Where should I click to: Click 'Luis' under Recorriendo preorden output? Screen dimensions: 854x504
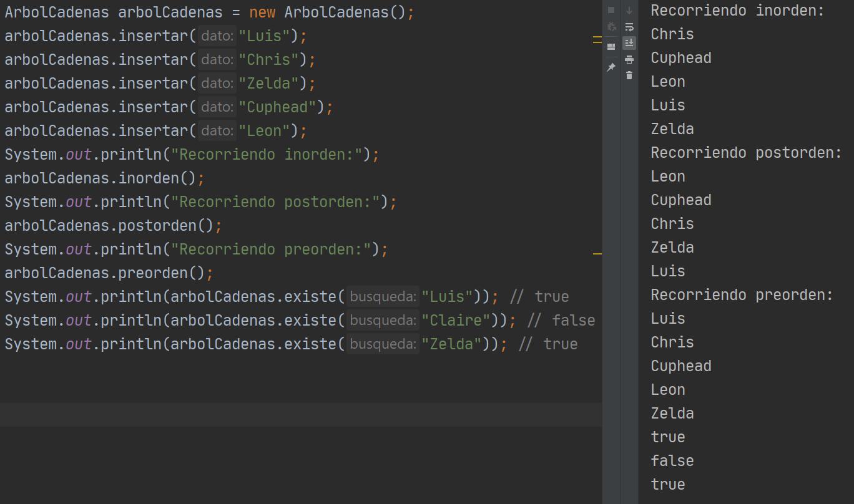point(668,319)
